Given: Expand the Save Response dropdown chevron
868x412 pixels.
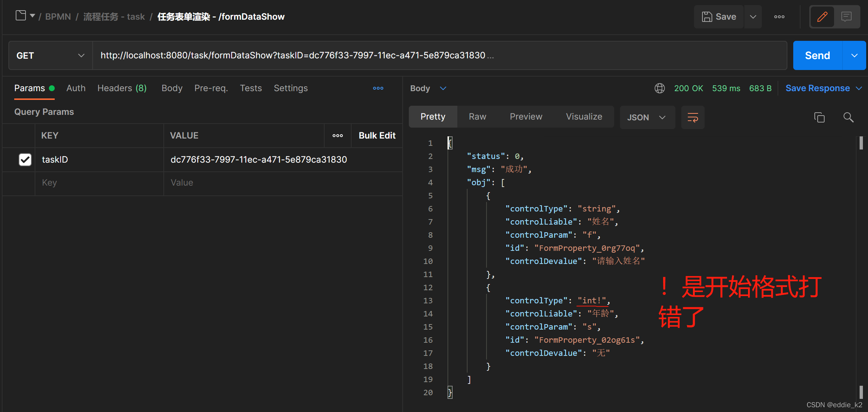Looking at the screenshot, I should (x=859, y=88).
